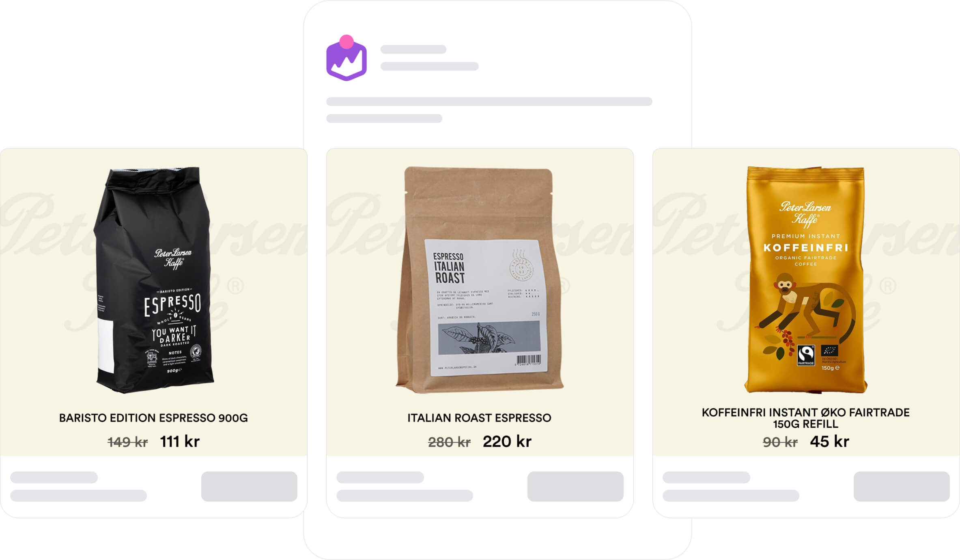Click the 111 kr sale price

(180, 442)
